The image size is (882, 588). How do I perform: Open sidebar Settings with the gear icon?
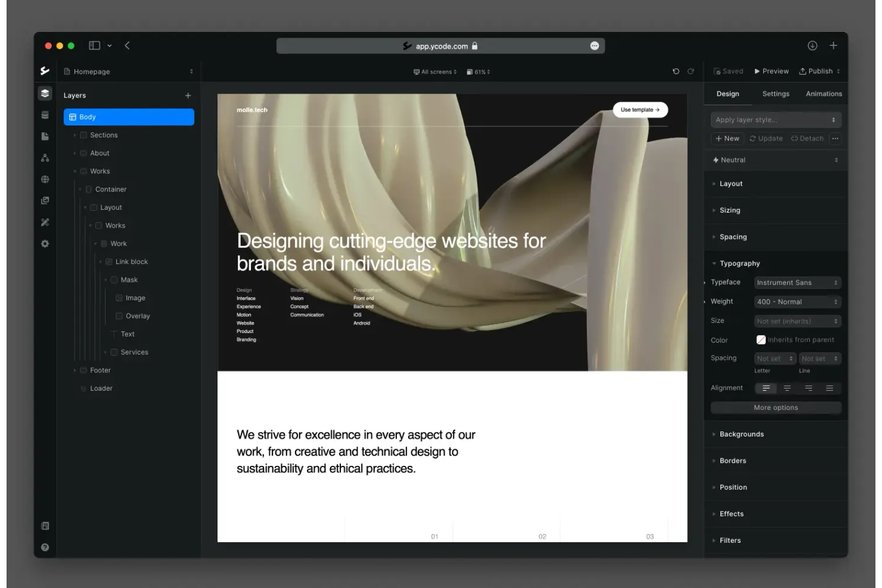click(45, 243)
